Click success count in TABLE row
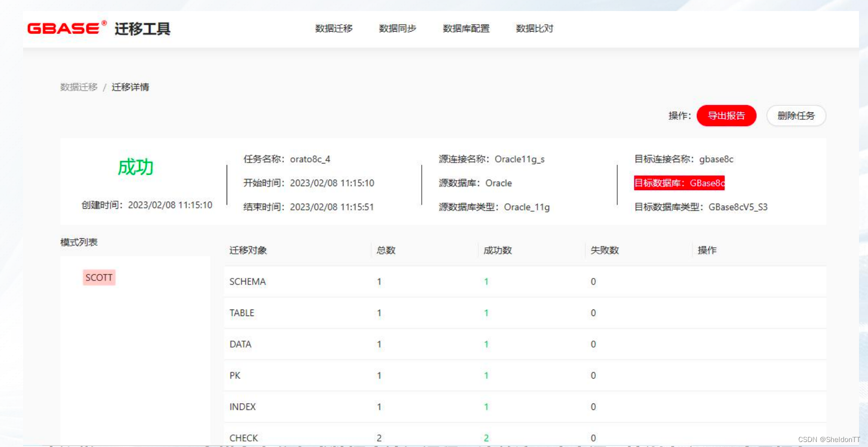The height and width of the screenshot is (447, 868). pos(486,313)
